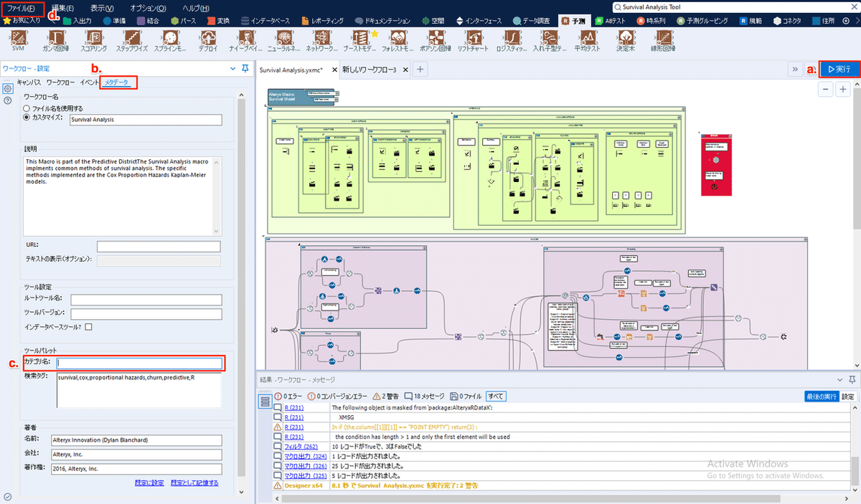Expand the ワークフロー設定 panel dropdown chevron
The height and width of the screenshot is (504, 861).
(x=232, y=69)
